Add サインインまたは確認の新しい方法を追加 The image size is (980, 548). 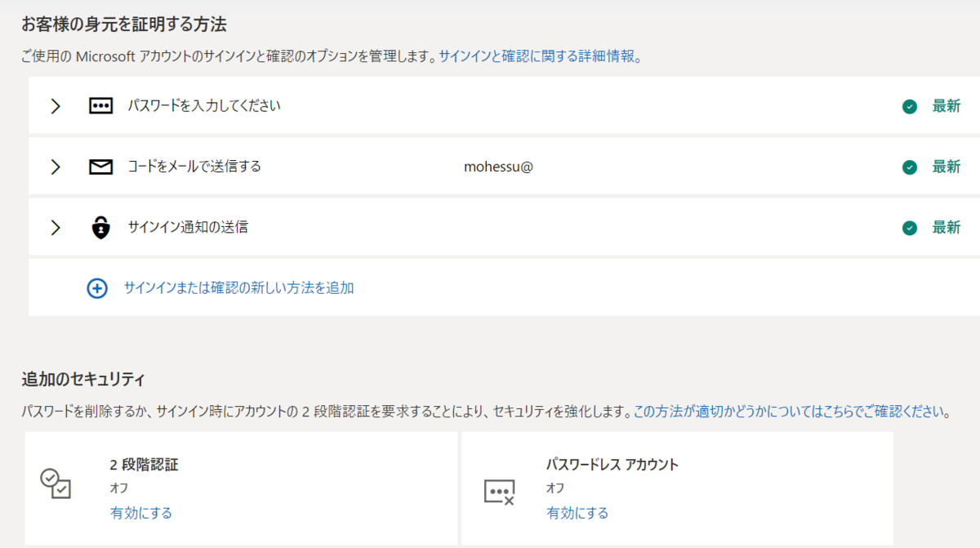pyautogui.click(x=238, y=287)
